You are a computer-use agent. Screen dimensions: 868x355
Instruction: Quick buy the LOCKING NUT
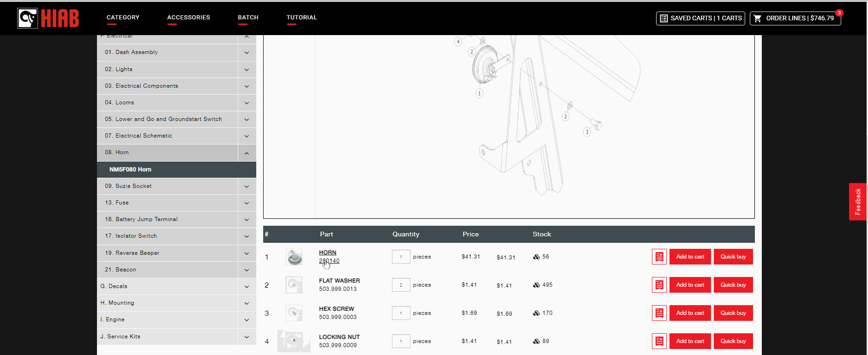point(733,341)
